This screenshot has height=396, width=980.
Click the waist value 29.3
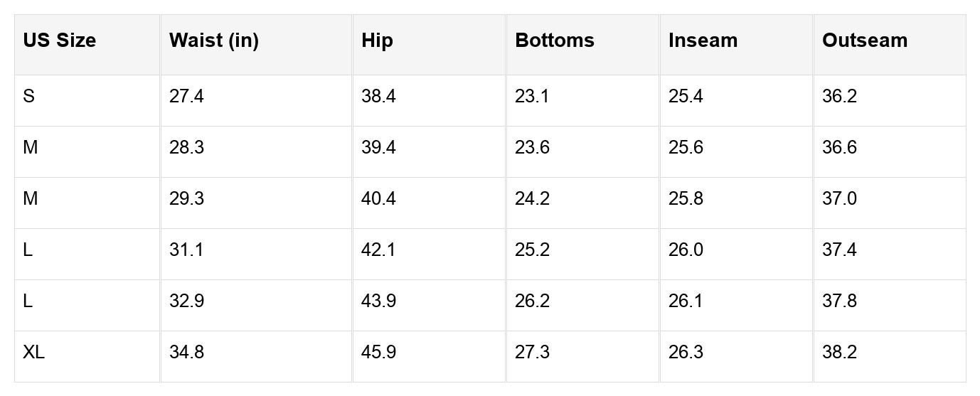pyautogui.click(x=186, y=199)
